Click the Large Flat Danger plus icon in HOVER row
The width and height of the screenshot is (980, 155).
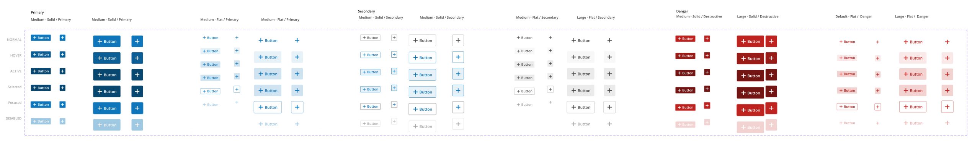(947, 58)
